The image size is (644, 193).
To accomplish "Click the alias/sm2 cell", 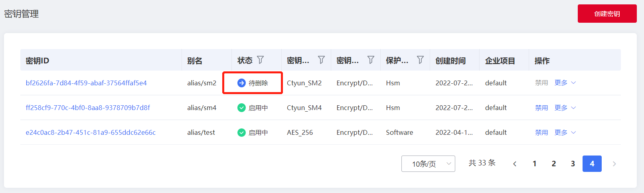I will click(202, 83).
